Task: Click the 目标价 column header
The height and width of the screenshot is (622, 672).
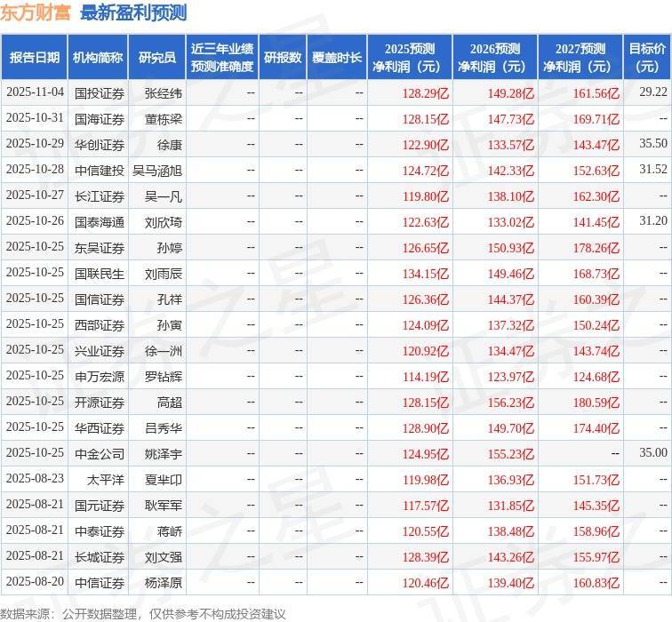Action: (647, 58)
